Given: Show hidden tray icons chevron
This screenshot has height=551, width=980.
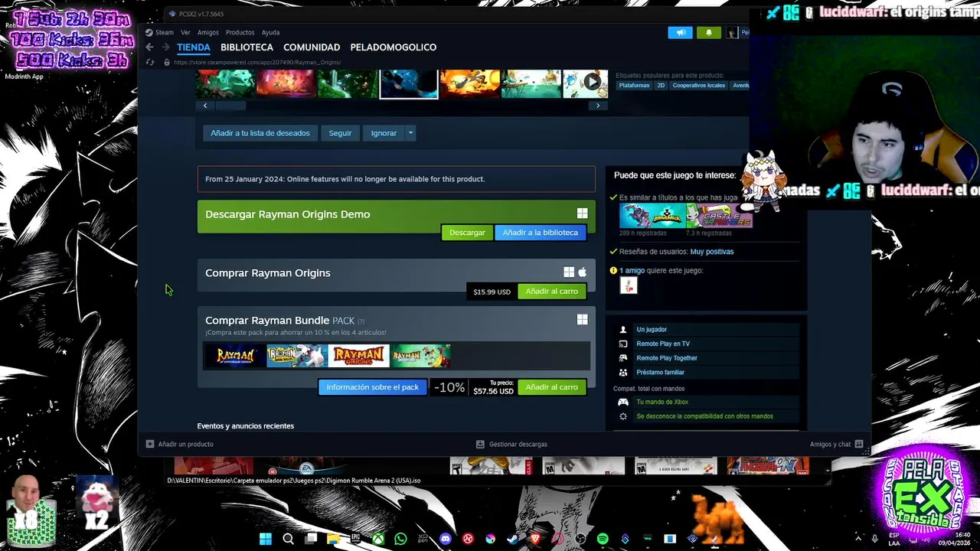Looking at the screenshot, I should pos(858,538).
